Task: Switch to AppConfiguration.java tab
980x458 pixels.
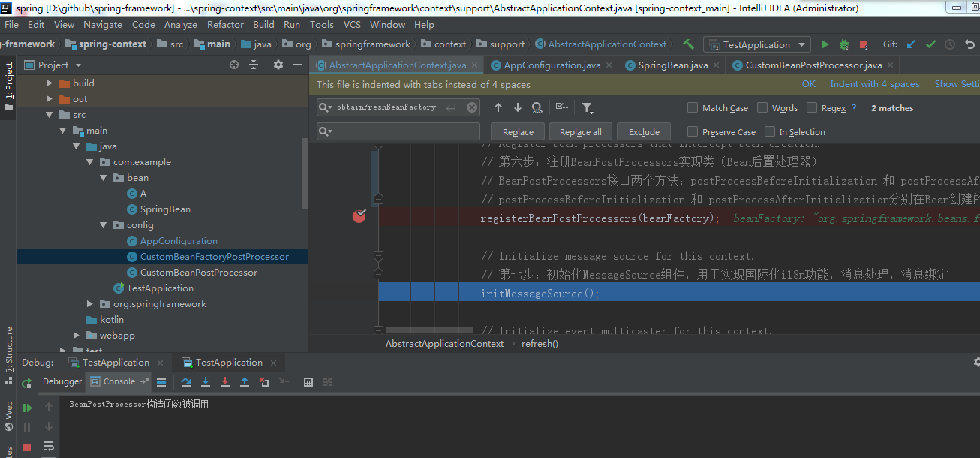Action: [552, 65]
